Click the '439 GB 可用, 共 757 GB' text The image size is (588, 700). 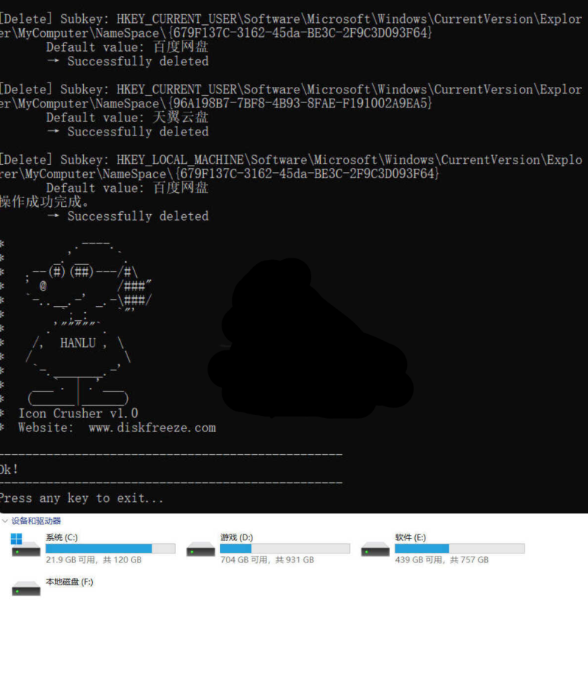[x=442, y=560]
